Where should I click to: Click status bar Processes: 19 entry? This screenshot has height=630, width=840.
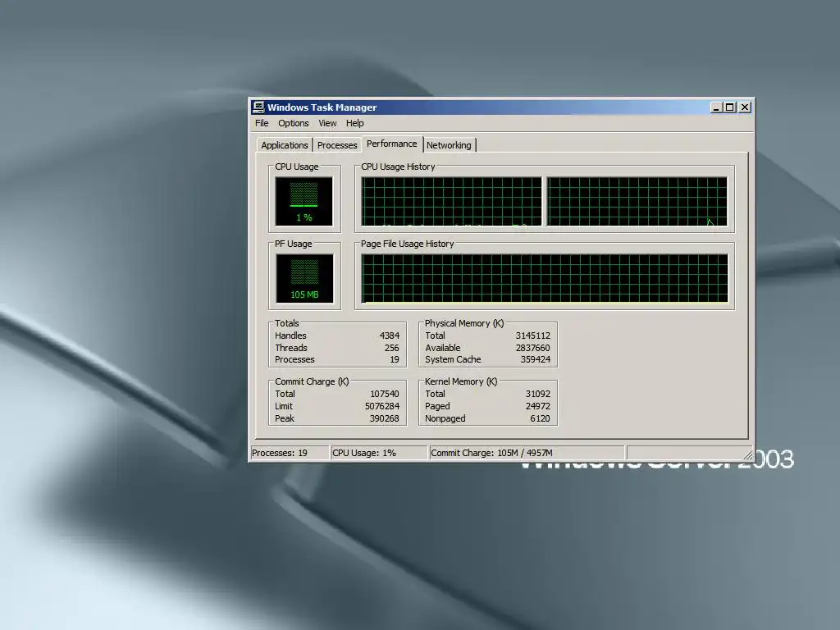[290, 453]
